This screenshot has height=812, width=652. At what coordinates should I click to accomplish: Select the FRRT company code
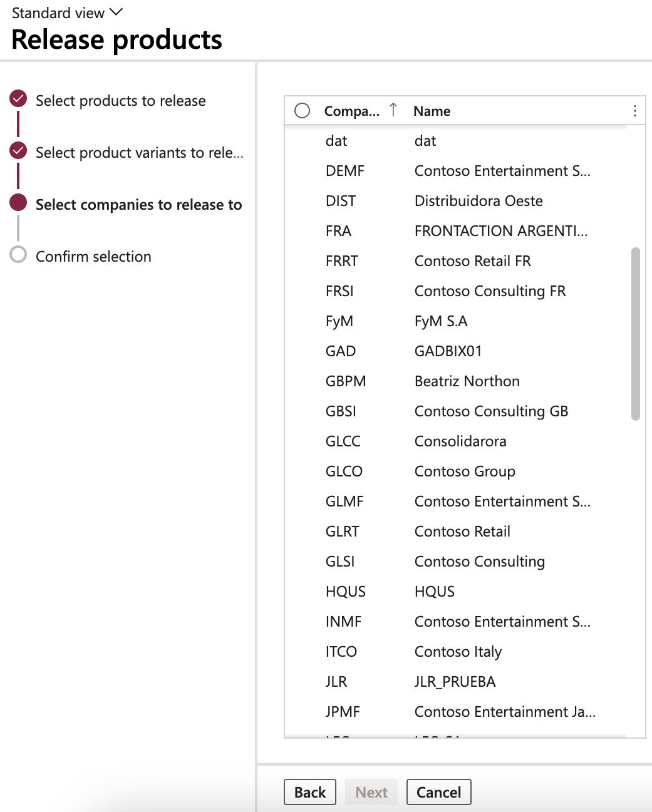[341, 261]
